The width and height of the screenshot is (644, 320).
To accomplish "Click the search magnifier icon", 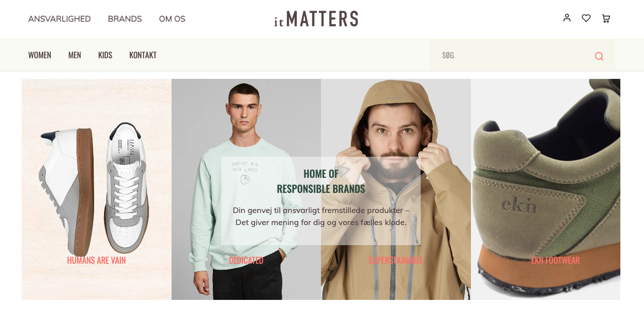I will tap(599, 56).
